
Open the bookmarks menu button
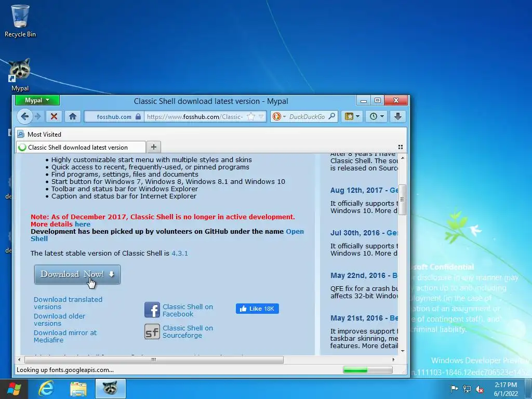[352, 116]
